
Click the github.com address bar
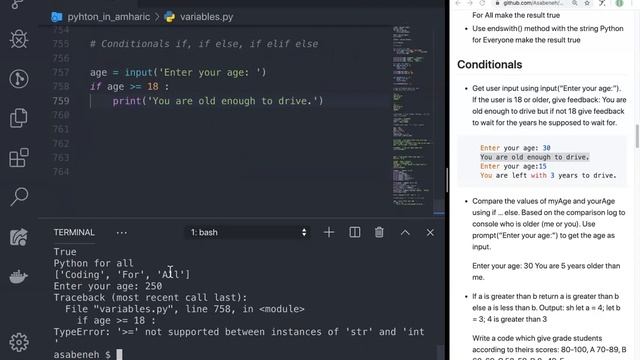click(533, 3)
